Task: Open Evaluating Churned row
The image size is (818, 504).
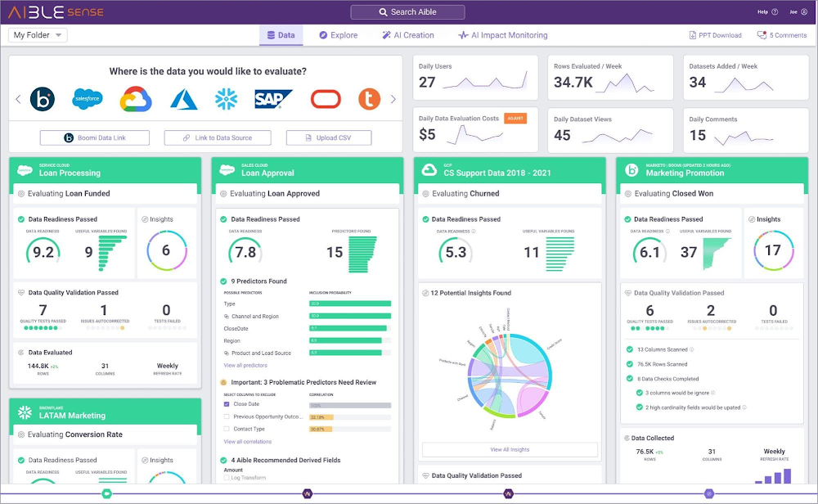Action: point(510,194)
